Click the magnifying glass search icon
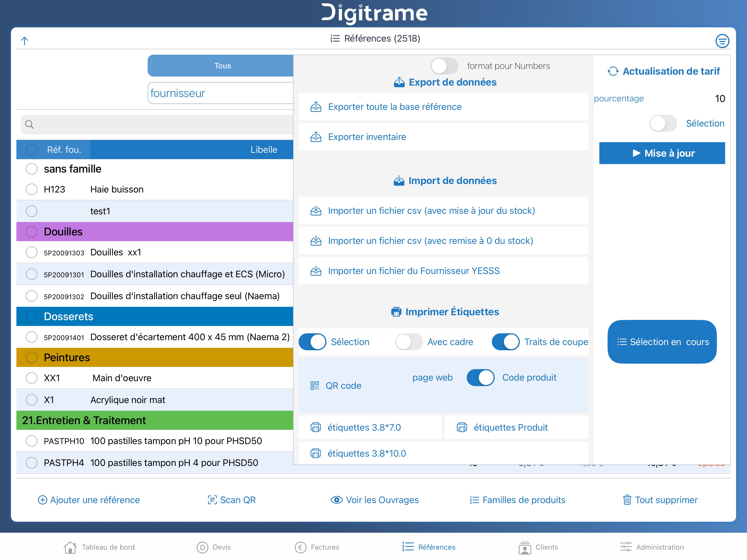Viewport: 747px width, 560px height. 29,125
